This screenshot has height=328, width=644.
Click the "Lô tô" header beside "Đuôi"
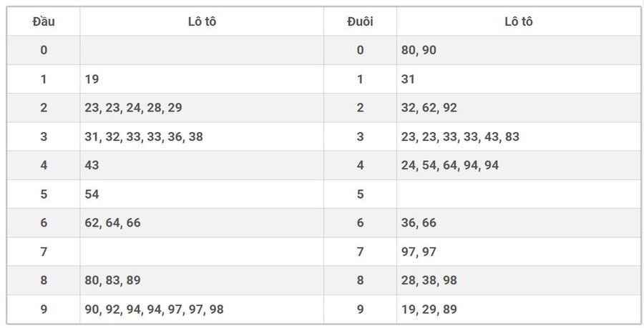518,21
